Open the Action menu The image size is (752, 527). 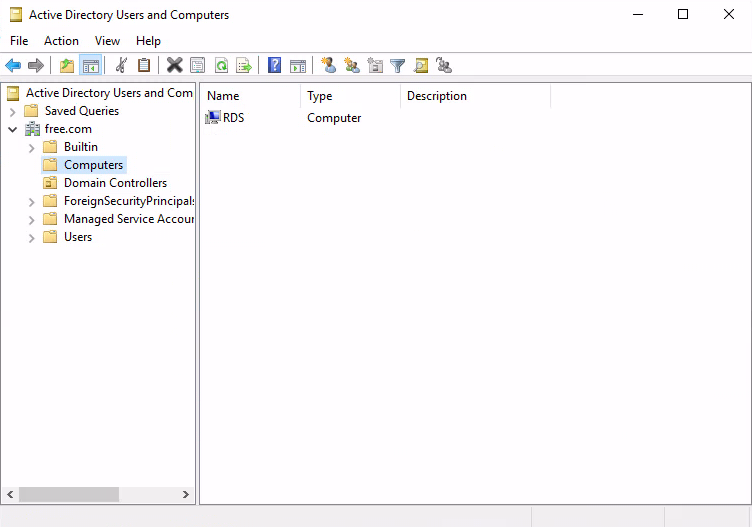click(61, 41)
